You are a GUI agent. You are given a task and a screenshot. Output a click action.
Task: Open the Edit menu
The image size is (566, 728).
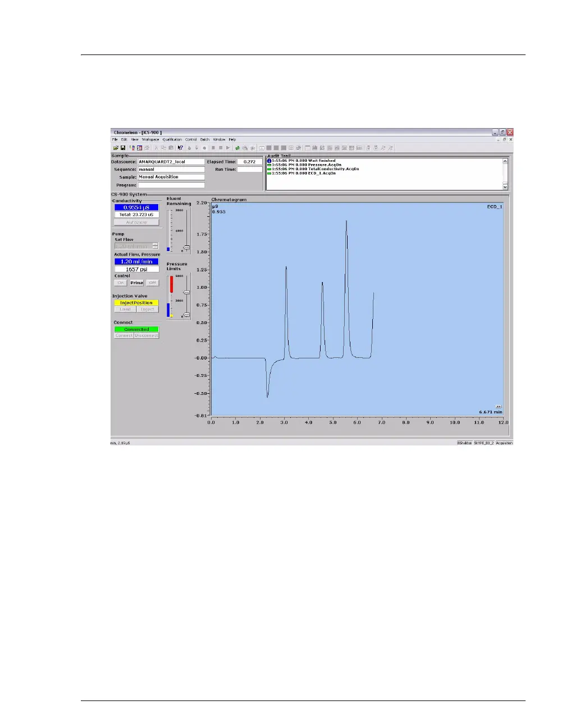(x=125, y=139)
